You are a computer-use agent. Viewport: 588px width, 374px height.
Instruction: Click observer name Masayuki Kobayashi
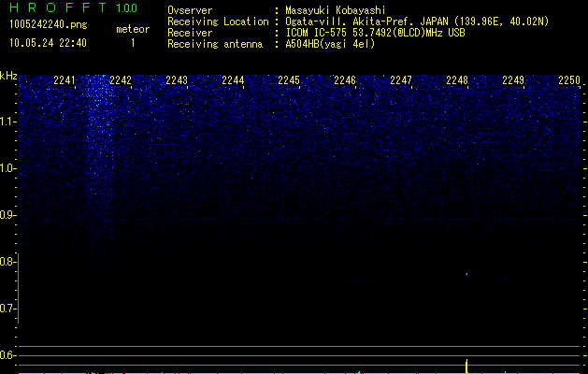pos(336,10)
